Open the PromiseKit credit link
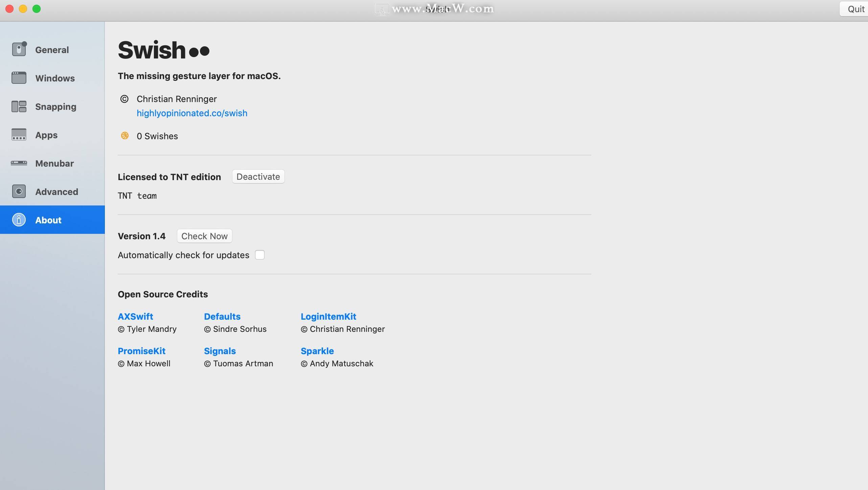 (141, 351)
